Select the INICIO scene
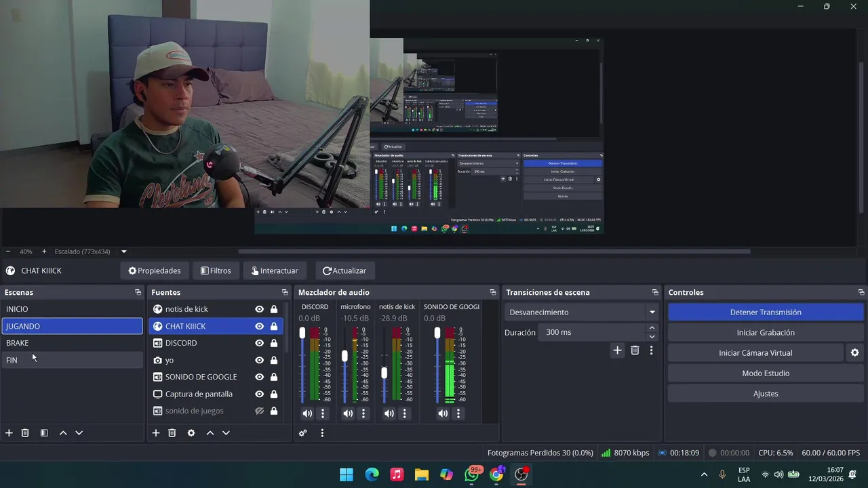 point(72,309)
